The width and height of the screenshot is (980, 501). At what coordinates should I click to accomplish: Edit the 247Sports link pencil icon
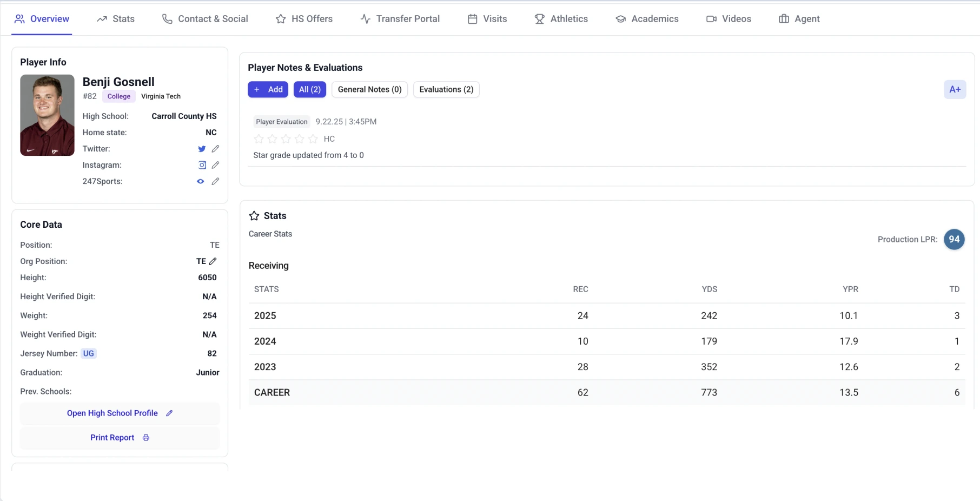(215, 181)
